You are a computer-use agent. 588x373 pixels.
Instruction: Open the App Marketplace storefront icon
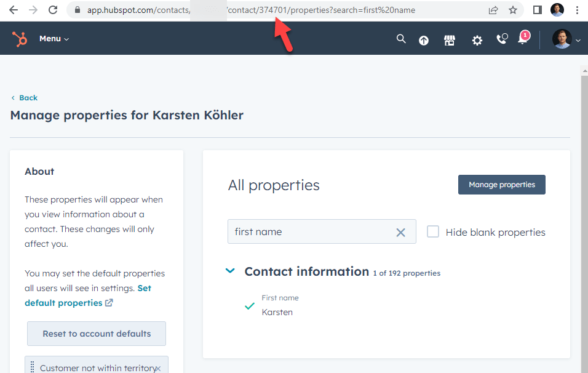(x=450, y=38)
